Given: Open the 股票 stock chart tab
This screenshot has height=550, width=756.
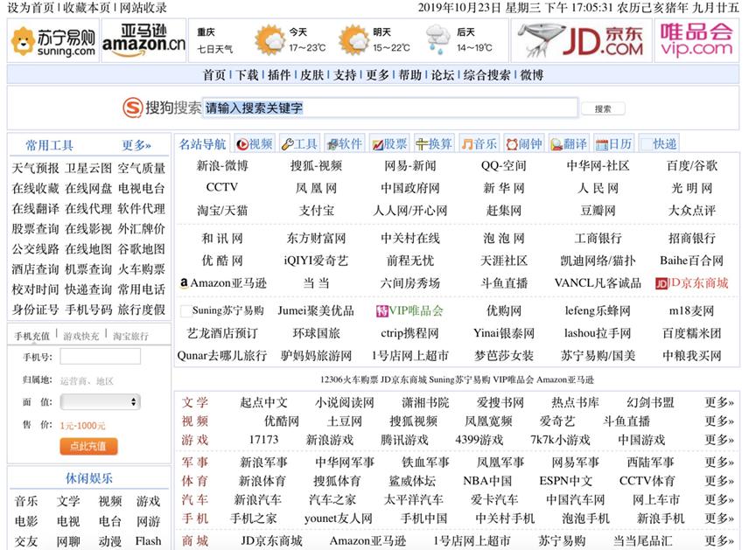Looking at the screenshot, I should click(x=389, y=143).
